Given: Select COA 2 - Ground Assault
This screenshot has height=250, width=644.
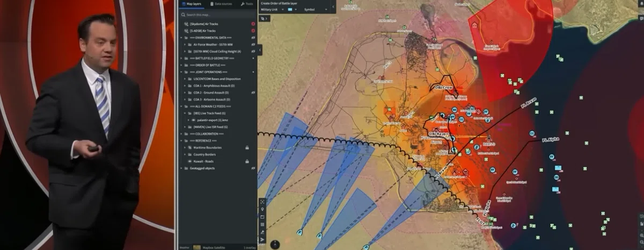Looking at the screenshot, I should point(211,92).
